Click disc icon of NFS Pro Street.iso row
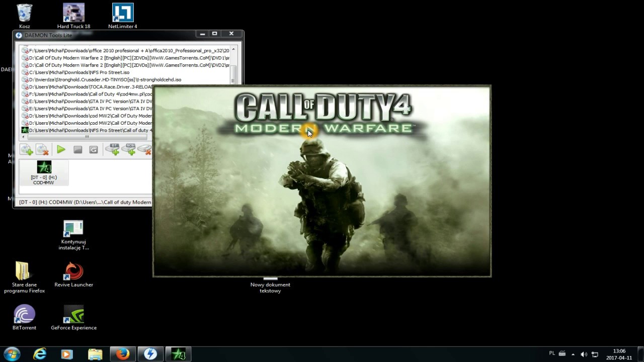The image size is (644, 362). click(25, 72)
